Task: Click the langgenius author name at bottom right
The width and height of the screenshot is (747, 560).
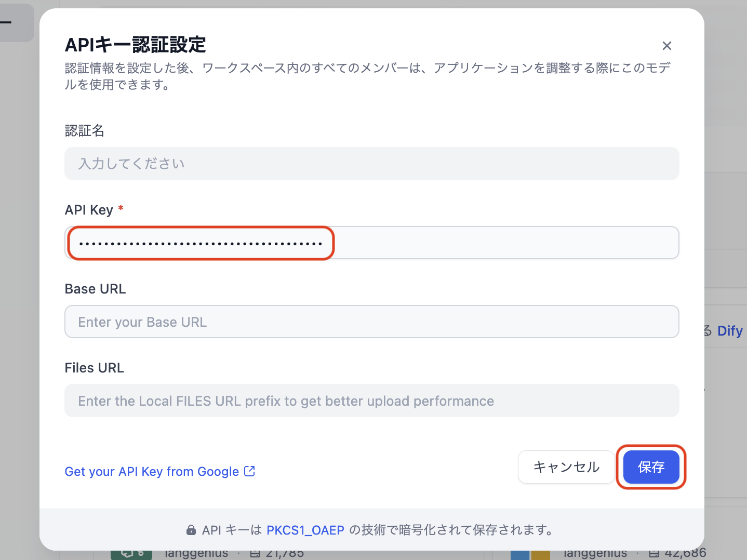Action: point(594,553)
